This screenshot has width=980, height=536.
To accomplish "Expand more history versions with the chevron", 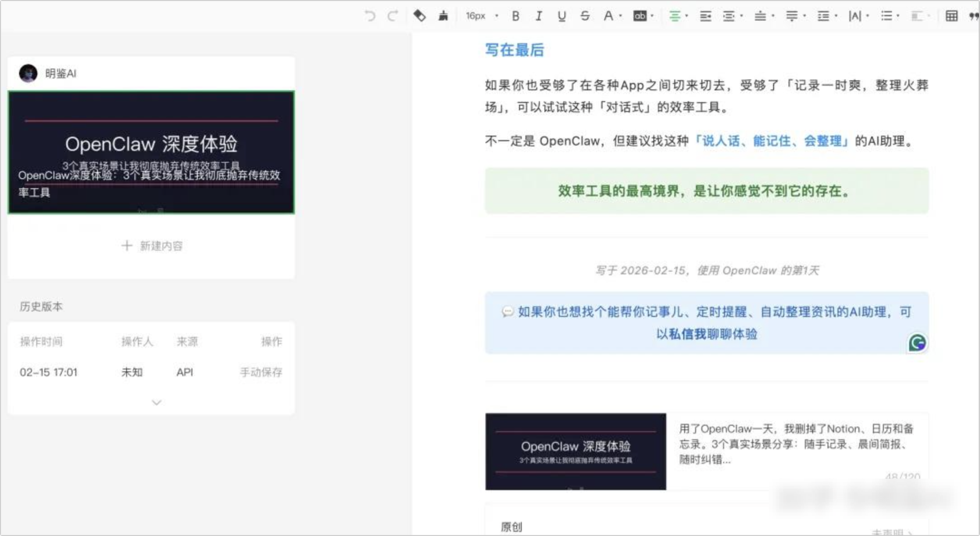I will pos(156,402).
